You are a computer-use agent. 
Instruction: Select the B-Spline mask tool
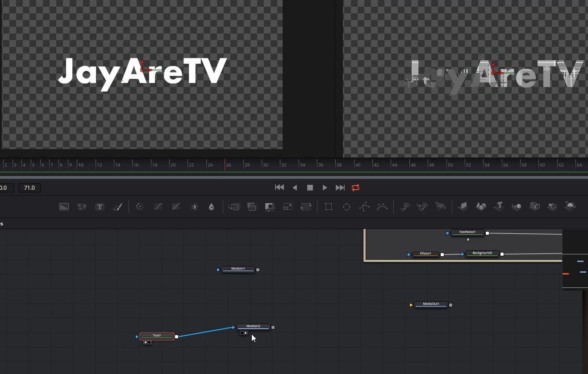[x=382, y=207]
